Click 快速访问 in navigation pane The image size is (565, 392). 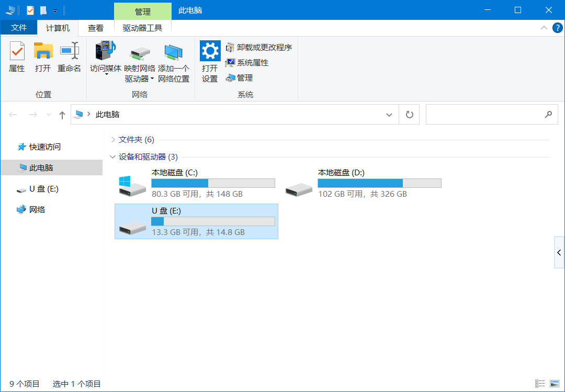click(x=39, y=147)
